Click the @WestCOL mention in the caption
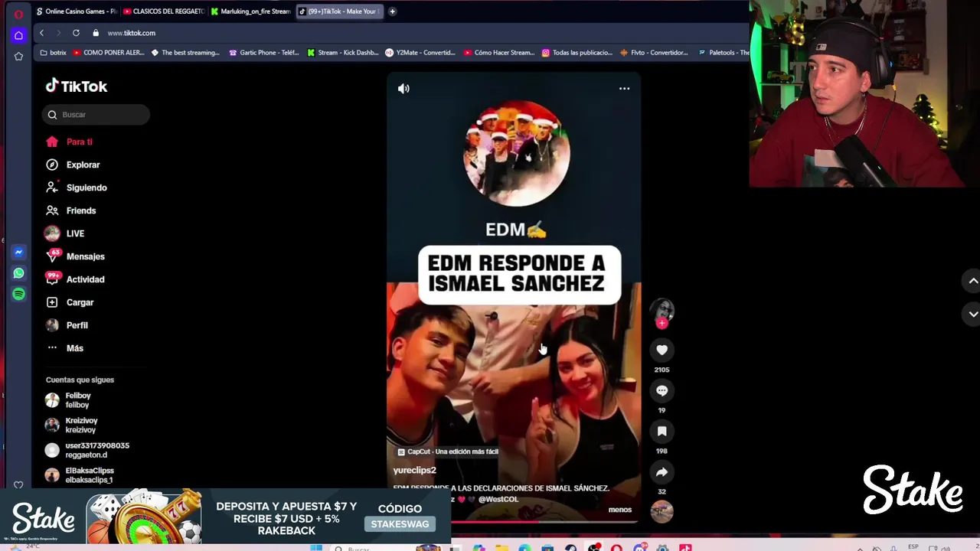The width and height of the screenshot is (980, 551). [498, 499]
